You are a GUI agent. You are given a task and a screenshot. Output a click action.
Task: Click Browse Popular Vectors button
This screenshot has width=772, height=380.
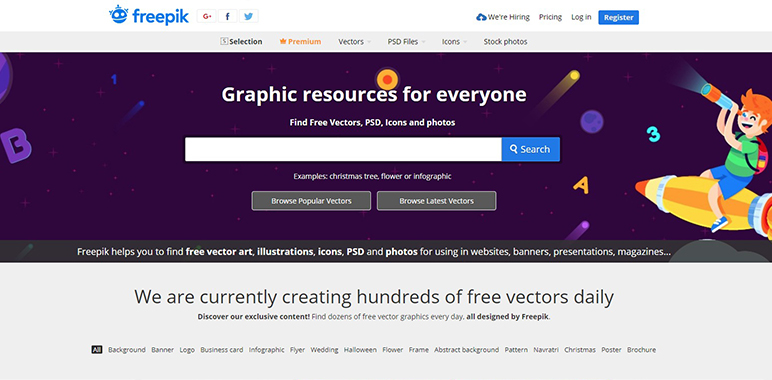[x=311, y=201]
